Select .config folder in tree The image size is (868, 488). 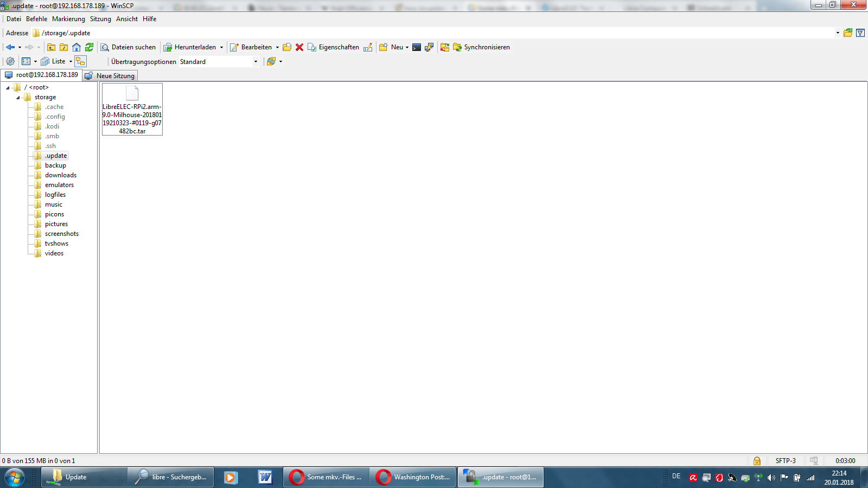pyautogui.click(x=55, y=117)
